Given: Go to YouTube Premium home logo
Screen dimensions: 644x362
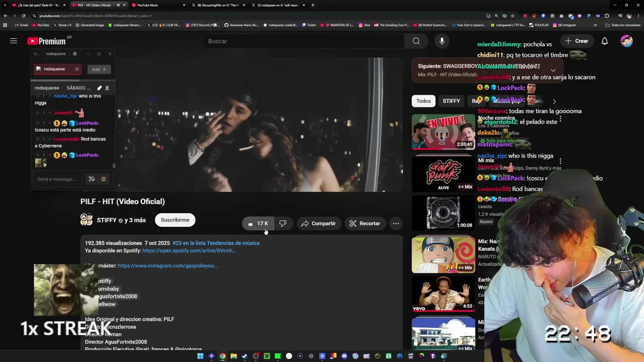Looking at the screenshot, I should [x=46, y=41].
